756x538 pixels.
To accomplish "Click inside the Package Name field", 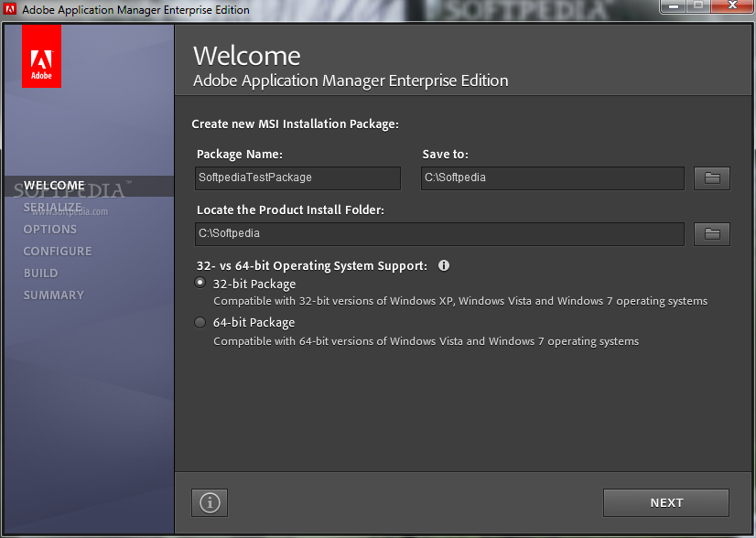I will (x=297, y=178).
